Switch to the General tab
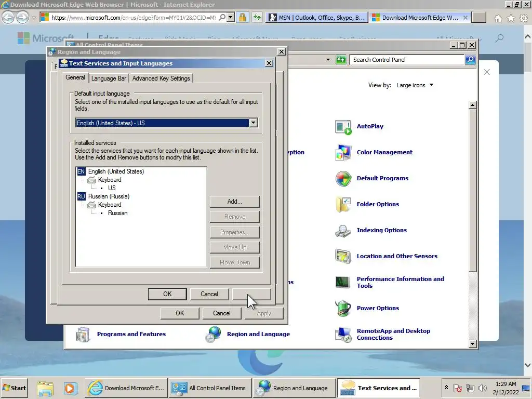The image size is (532, 399). pos(75,78)
